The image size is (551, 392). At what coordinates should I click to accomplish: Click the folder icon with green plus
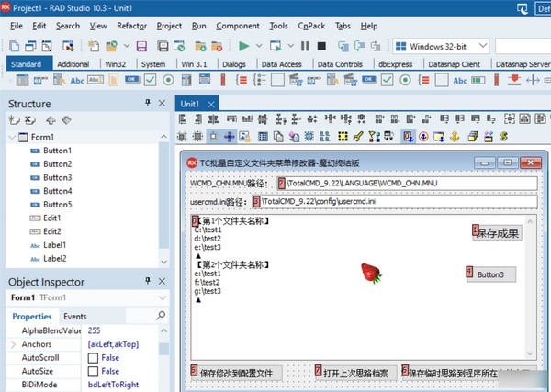(x=200, y=46)
